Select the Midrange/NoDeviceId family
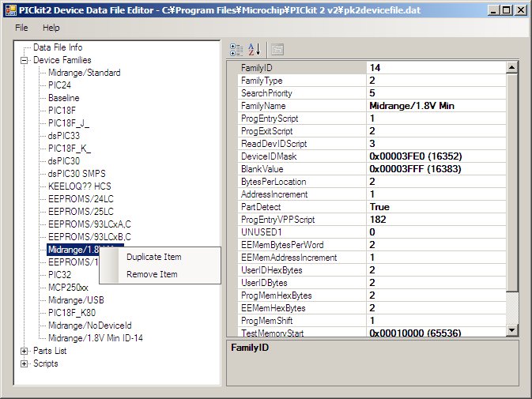This screenshot has width=532, height=399. 89,326
